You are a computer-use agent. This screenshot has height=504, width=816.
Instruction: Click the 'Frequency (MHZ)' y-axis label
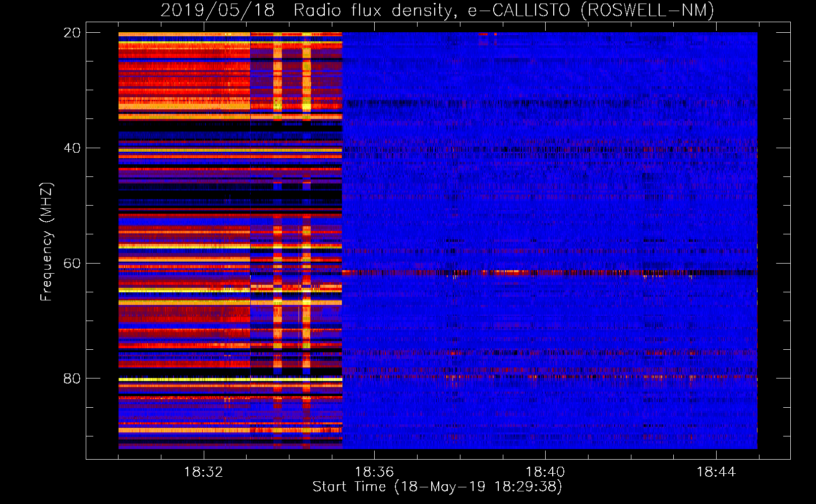[x=46, y=242]
